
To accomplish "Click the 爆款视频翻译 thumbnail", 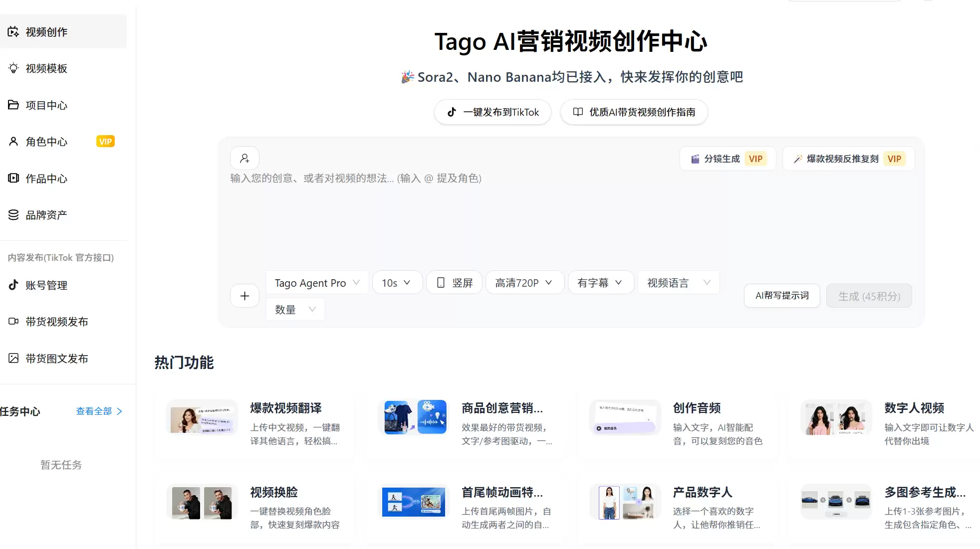I will pos(202,417).
